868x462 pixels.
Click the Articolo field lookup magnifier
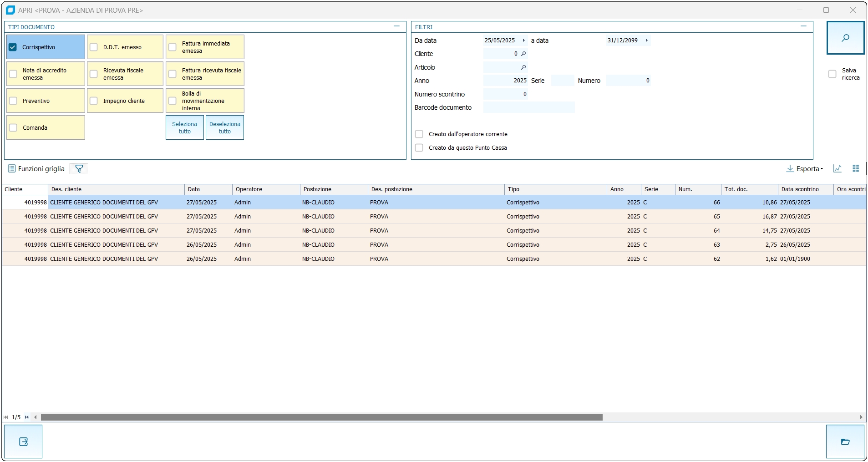click(523, 67)
